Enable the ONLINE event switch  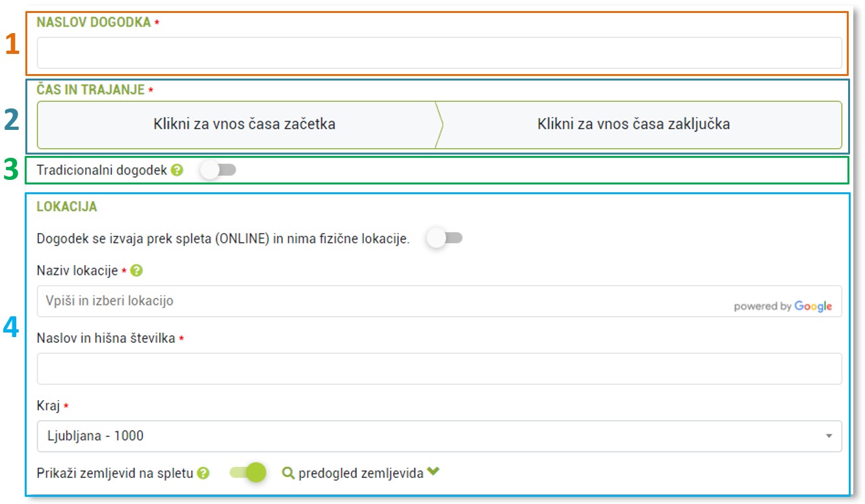click(445, 238)
